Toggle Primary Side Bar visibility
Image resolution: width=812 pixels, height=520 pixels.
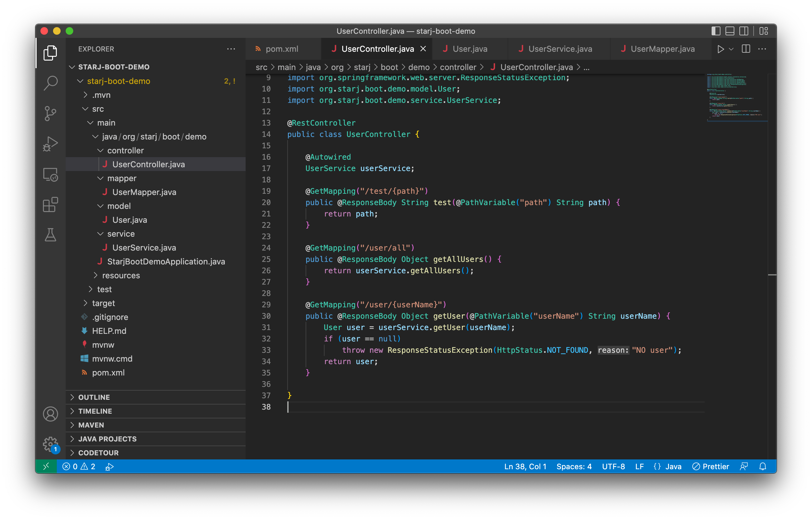tap(716, 31)
